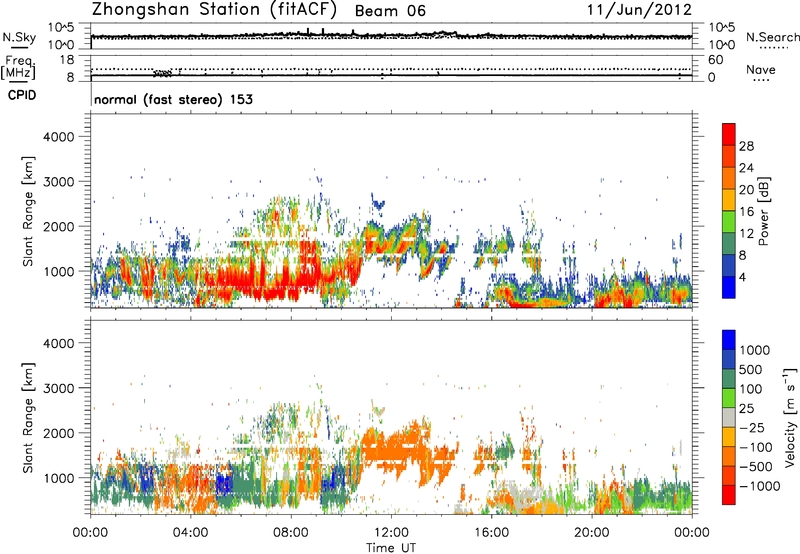
Task: Click '1000' tick on velocity panel range axis
Action: 58,478
